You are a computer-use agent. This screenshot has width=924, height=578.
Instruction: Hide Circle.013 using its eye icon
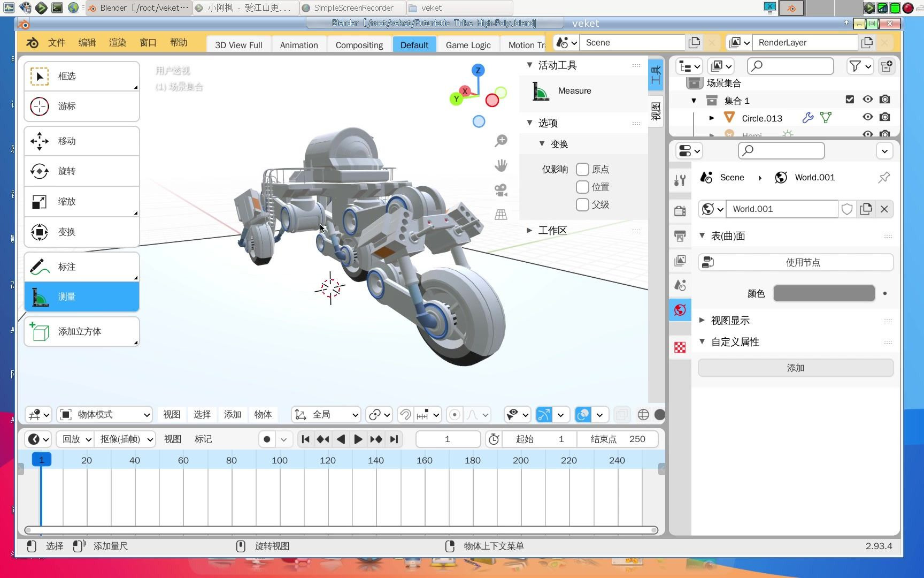click(867, 117)
